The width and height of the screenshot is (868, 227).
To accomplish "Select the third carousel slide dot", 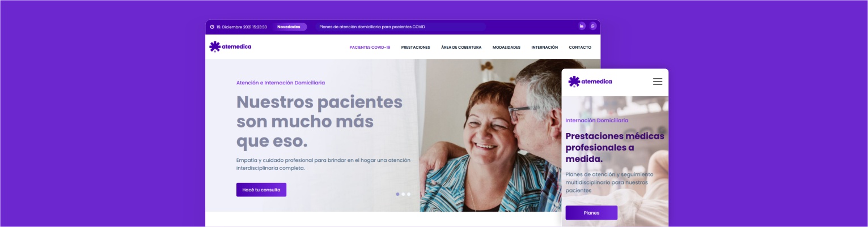I will point(409,194).
